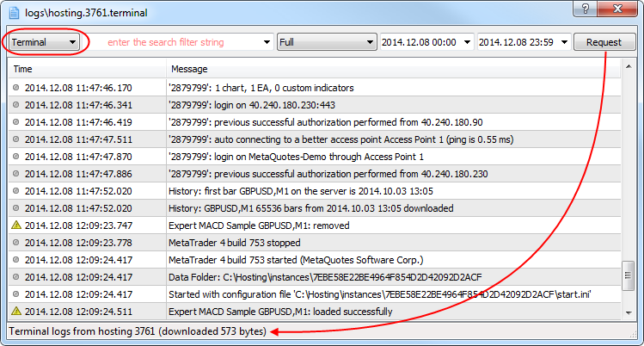Viewport: 644px width, 346px height.
Task: Sort by the Time column header
Action: pyautogui.click(x=86, y=69)
